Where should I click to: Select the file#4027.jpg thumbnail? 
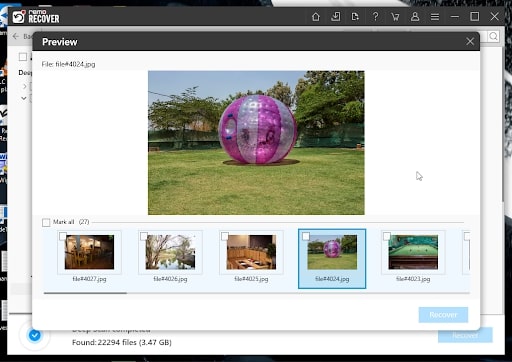[89, 252]
